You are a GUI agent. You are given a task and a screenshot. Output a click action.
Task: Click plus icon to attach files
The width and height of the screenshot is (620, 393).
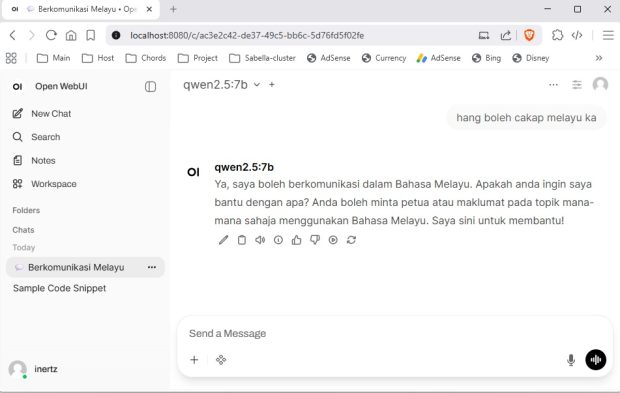[x=194, y=360]
